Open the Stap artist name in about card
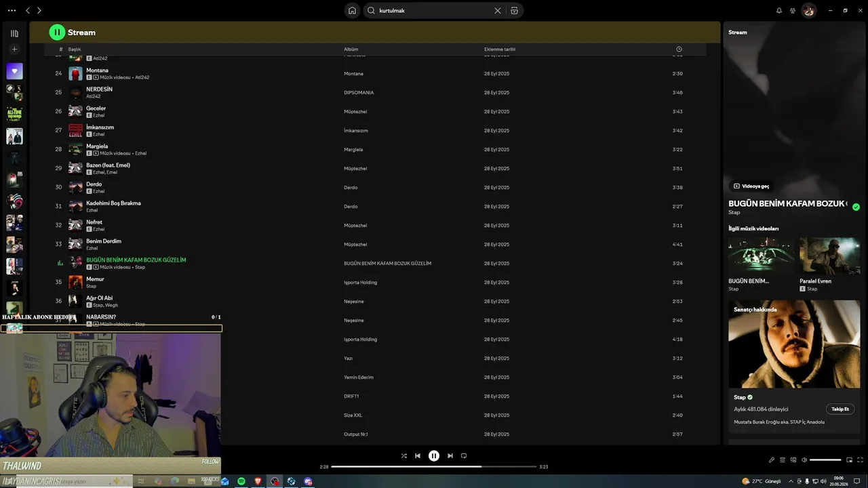Screen dimensions: 868x488 coord(739,397)
